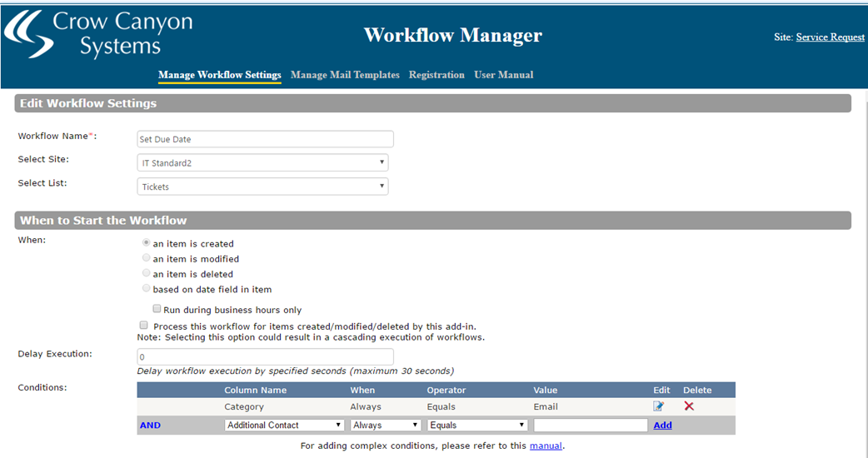
Task: Click the Crow Canyon Systems logo
Action: click(x=98, y=35)
